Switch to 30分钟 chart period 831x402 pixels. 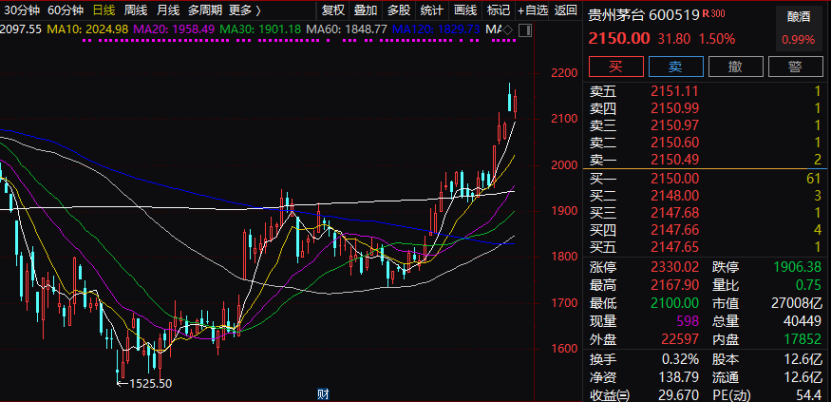point(22,10)
